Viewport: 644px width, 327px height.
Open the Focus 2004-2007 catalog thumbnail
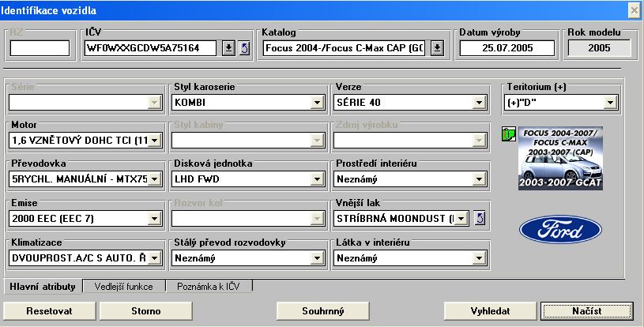coord(560,159)
